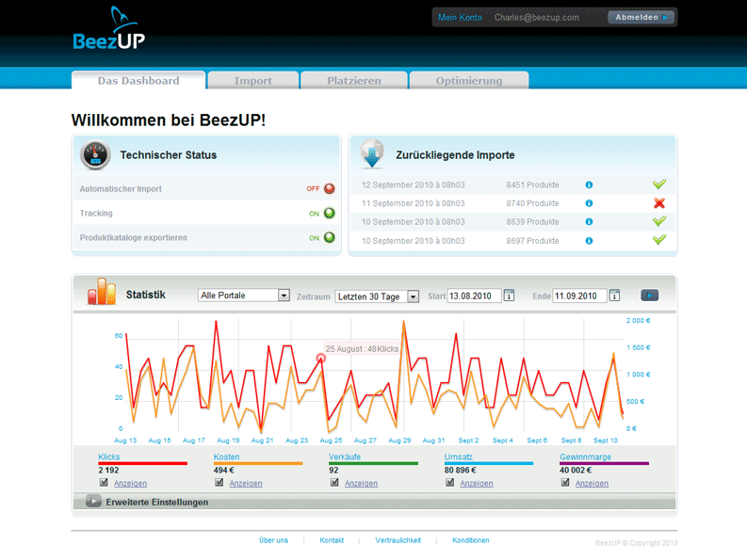Click orange Kosten legend color bar
This screenshot has width=747, height=560.
258,463
